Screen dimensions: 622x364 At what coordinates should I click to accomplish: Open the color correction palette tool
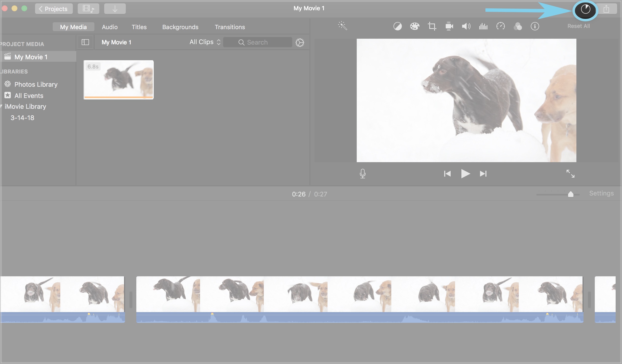pyautogui.click(x=415, y=26)
